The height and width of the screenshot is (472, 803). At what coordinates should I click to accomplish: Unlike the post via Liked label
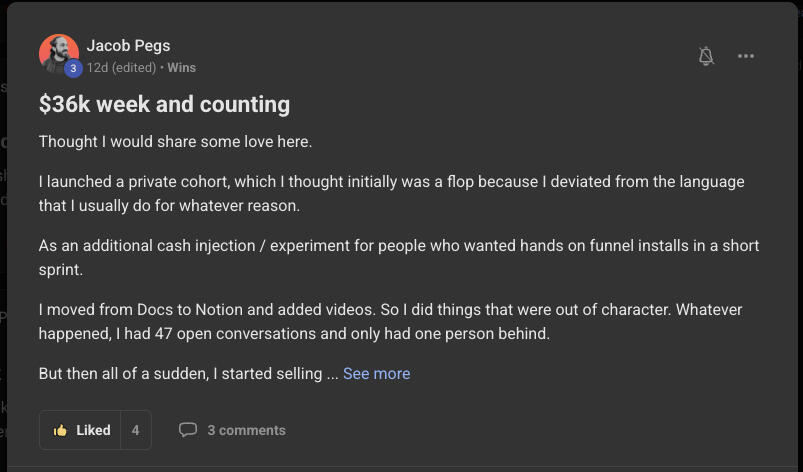click(x=93, y=430)
